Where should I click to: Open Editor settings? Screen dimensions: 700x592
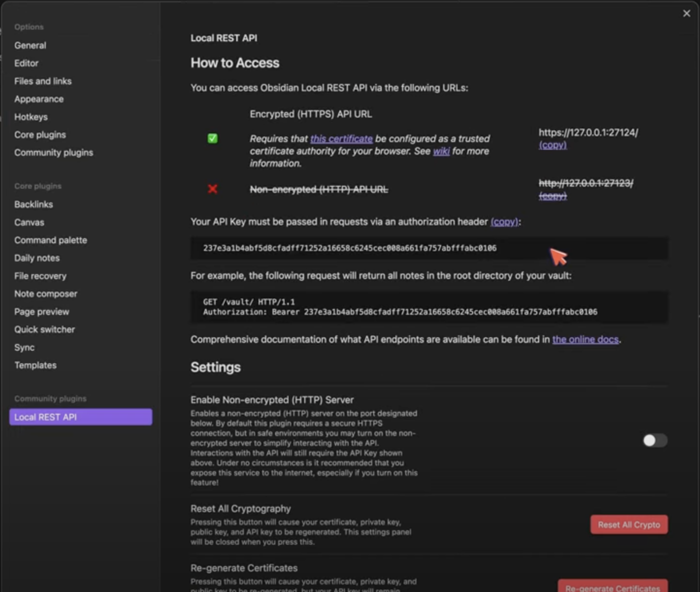coord(26,63)
